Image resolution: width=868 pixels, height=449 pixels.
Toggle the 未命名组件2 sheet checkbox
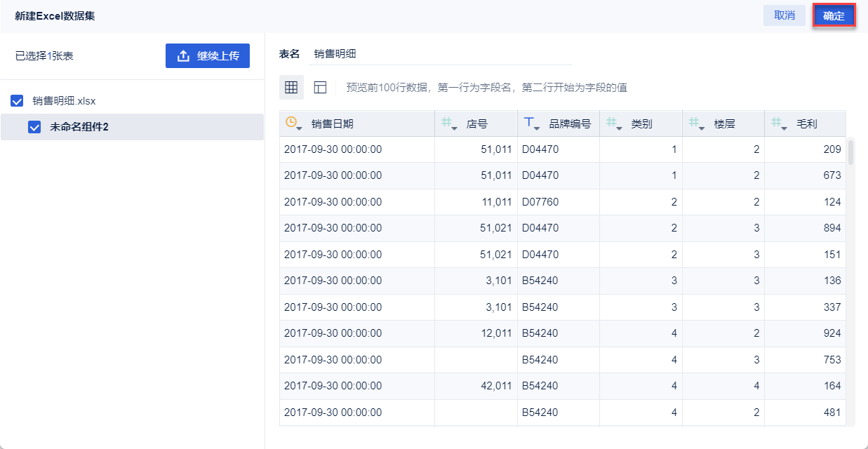34,128
